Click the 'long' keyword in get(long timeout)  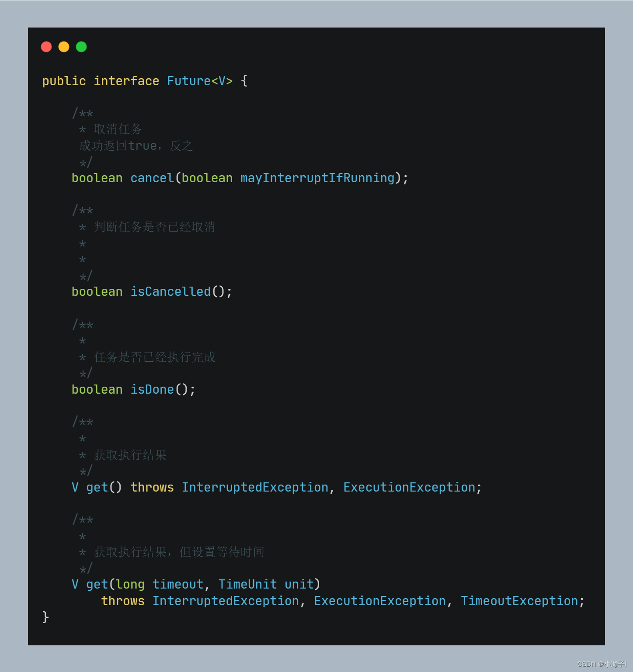point(130,584)
